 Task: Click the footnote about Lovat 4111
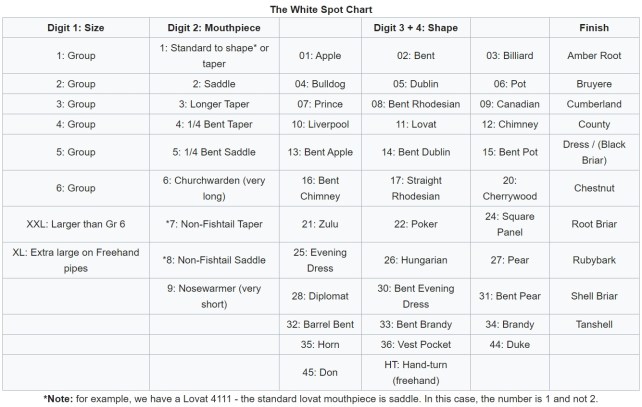pyautogui.click(x=320, y=398)
